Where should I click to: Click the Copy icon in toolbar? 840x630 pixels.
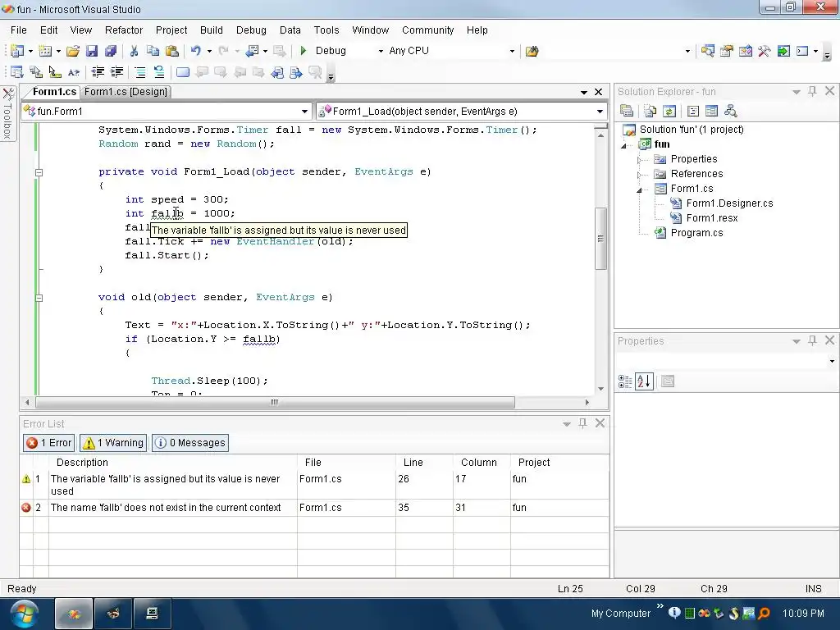[x=153, y=51]
